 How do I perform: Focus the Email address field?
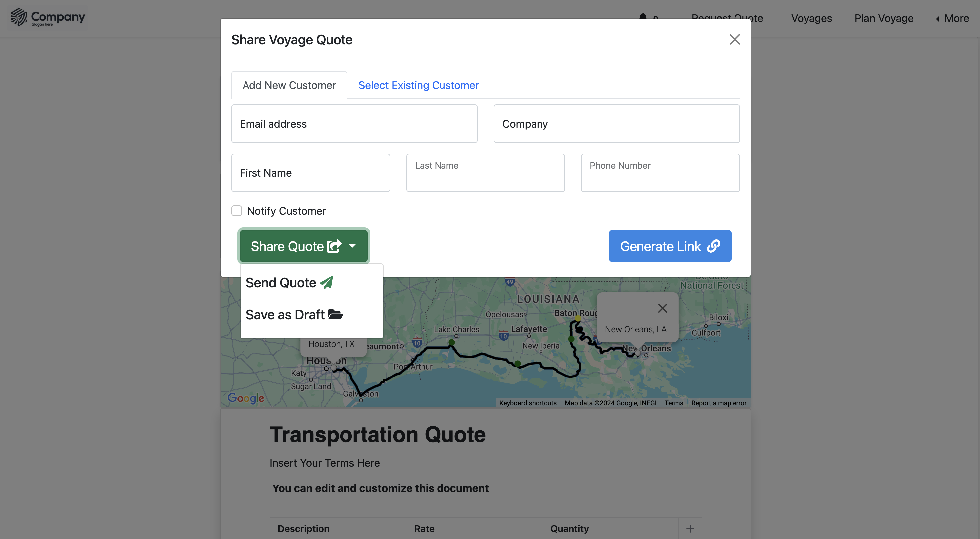coord(354,124)
